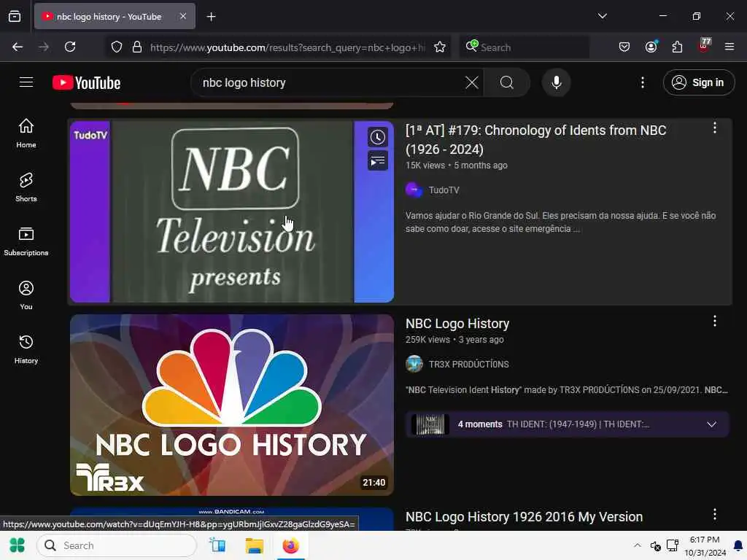The image size is (747, 560).
Task: Open options for Chronology of Idents video
Action: [715, 128]
